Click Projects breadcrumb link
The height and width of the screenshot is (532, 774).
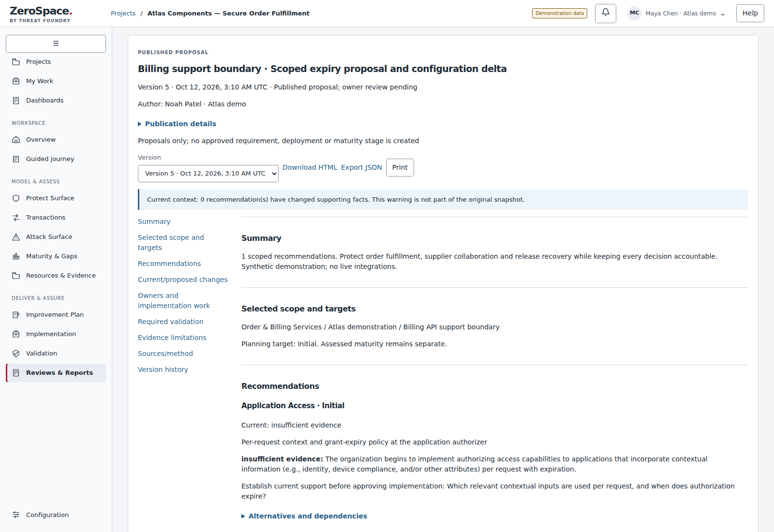(123, 14)
